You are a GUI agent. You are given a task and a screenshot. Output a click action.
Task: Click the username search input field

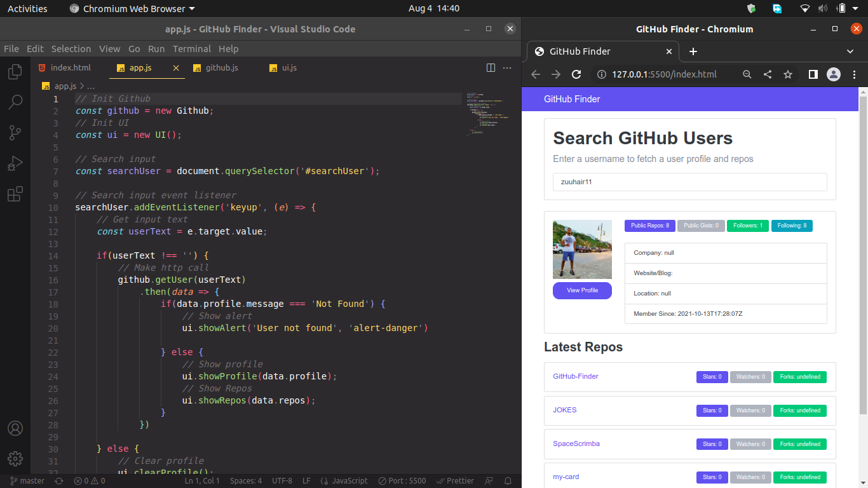tap(690, 182)
